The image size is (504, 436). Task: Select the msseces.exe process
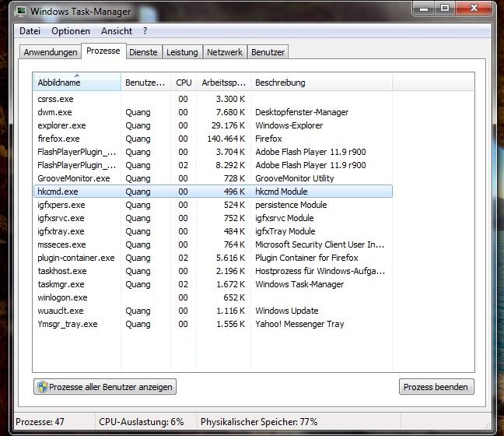213,244
